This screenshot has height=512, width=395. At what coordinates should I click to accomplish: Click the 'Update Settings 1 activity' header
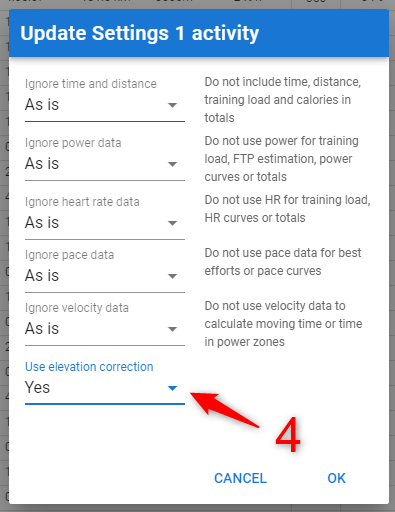[x=140, y=33]
